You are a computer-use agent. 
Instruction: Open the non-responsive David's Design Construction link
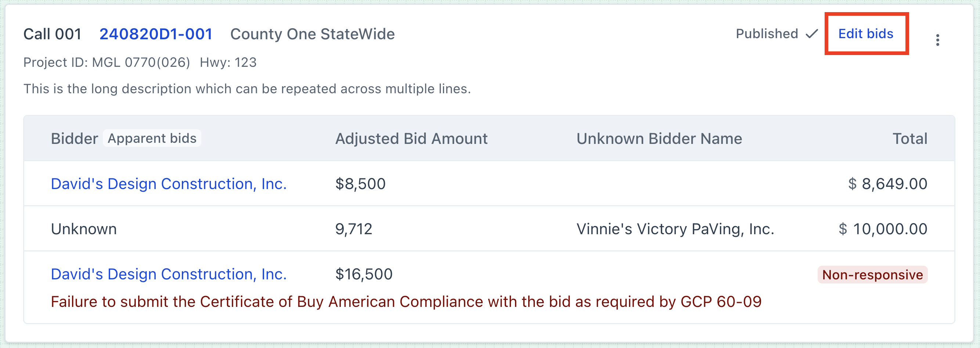(169, 274)
